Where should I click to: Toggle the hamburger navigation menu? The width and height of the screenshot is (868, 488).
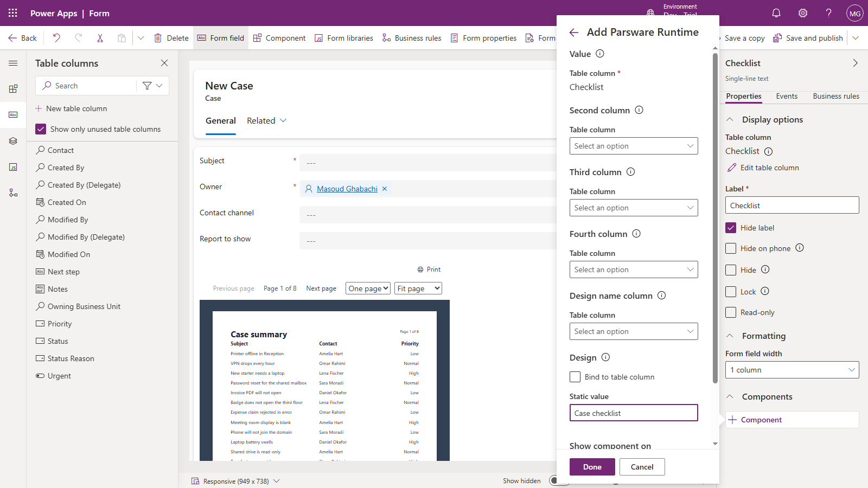pyautogui.click(x=13, y=63)
